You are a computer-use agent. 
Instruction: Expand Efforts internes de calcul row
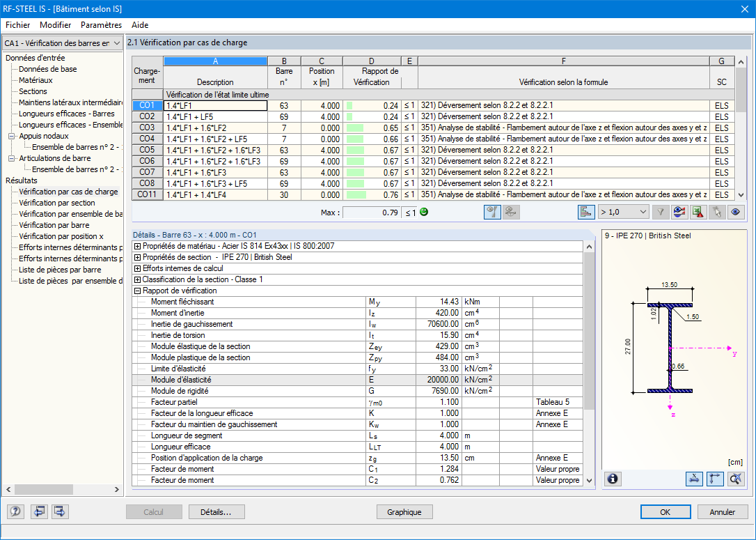pyautogui.click(x=137, y=268)
